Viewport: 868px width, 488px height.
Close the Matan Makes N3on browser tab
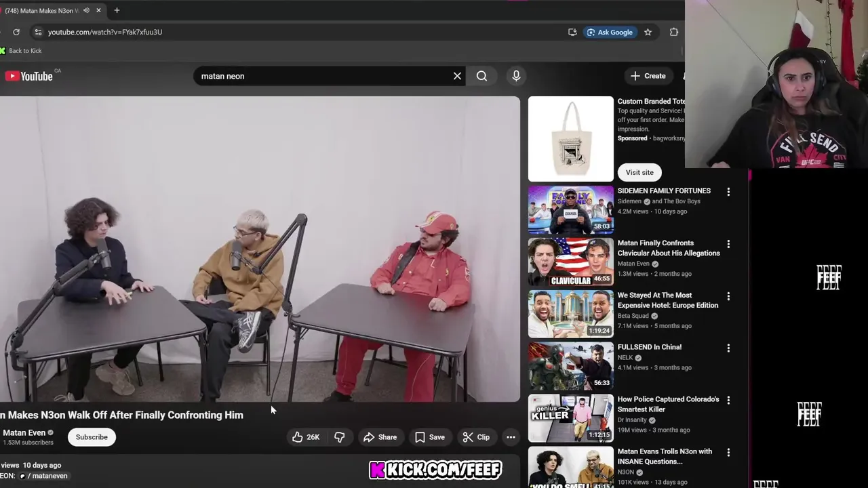click(98, 10)
